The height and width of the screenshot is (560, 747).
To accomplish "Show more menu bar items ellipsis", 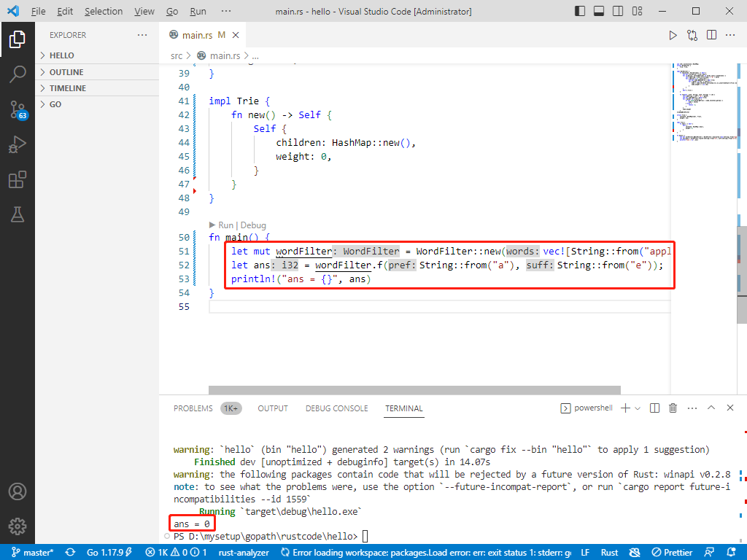I will tap(226, 11).
